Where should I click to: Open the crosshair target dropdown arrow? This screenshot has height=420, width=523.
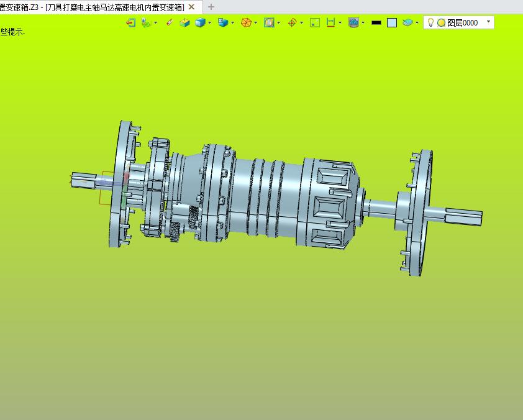(301, 23)
